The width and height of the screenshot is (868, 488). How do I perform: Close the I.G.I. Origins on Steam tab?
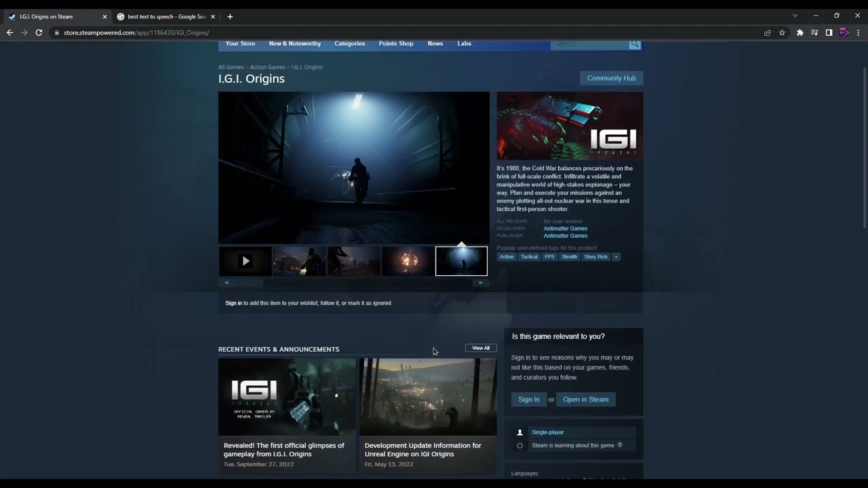(x=104, y=16)
